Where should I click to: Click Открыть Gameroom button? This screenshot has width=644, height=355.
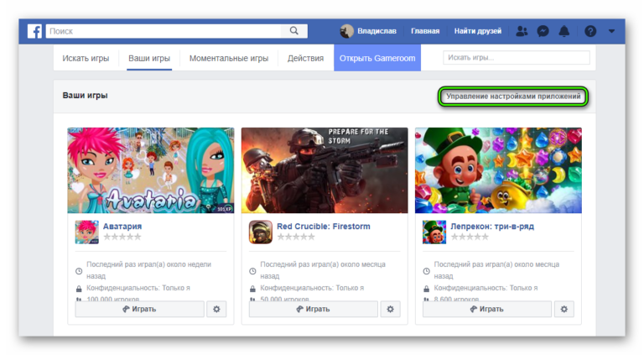point(379,59)
